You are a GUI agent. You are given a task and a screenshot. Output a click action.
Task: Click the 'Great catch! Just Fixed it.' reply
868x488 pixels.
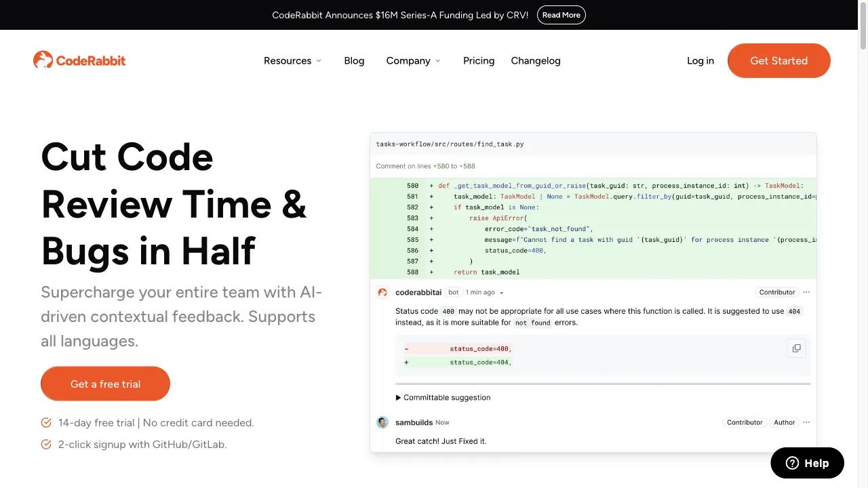pyautogui.click(x=441, y=441)
